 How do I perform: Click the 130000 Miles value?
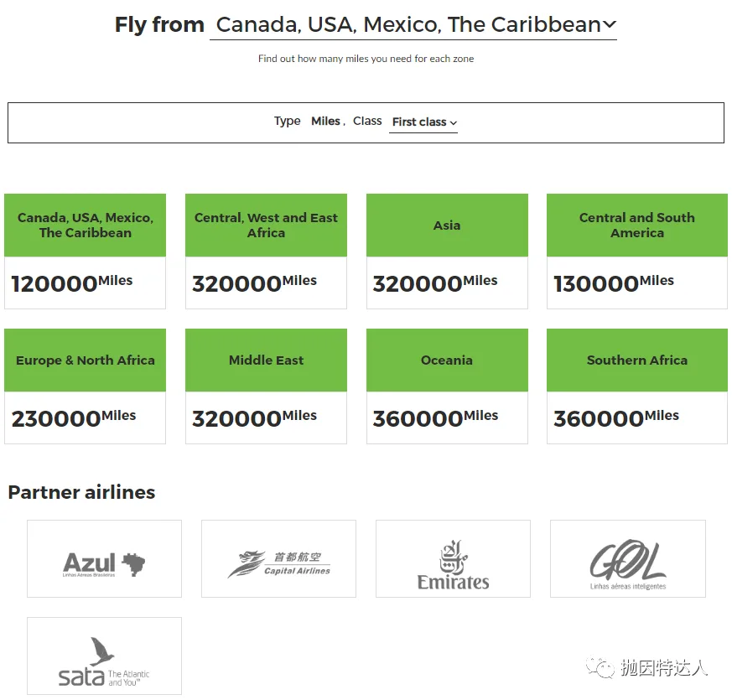tap(614, 283)
